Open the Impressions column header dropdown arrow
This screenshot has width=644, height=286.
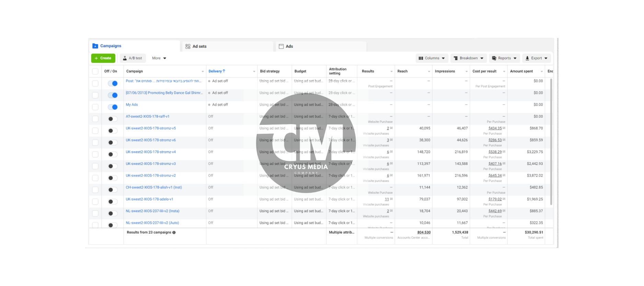coord(466,71)
